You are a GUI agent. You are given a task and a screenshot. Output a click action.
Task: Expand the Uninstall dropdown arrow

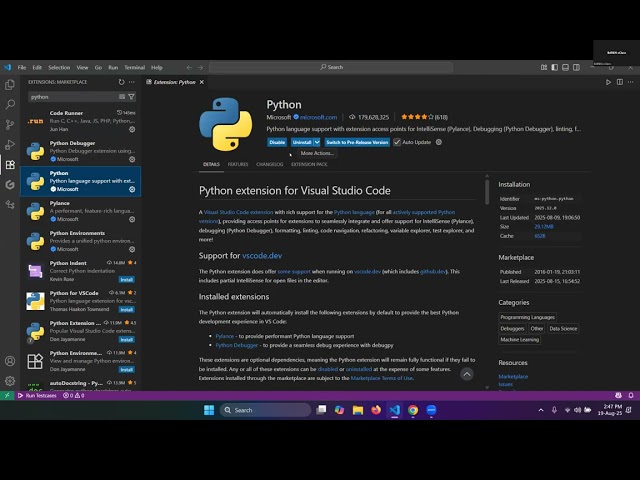tap(317, 142)
